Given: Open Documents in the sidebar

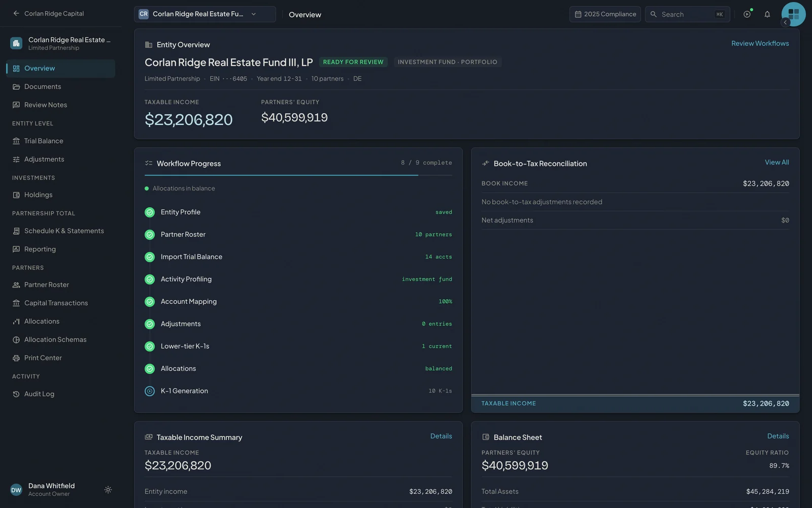Looking at the screenshot, I should pos(61,87).
